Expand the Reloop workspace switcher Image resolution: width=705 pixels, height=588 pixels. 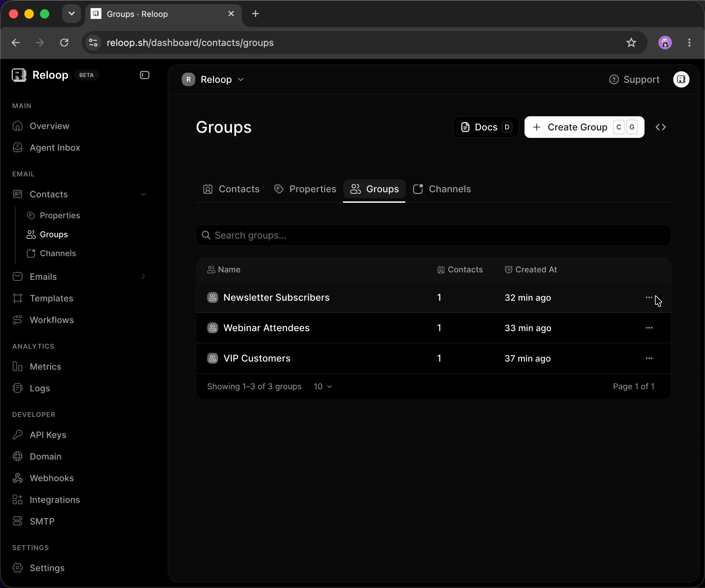tap(213, 79)
